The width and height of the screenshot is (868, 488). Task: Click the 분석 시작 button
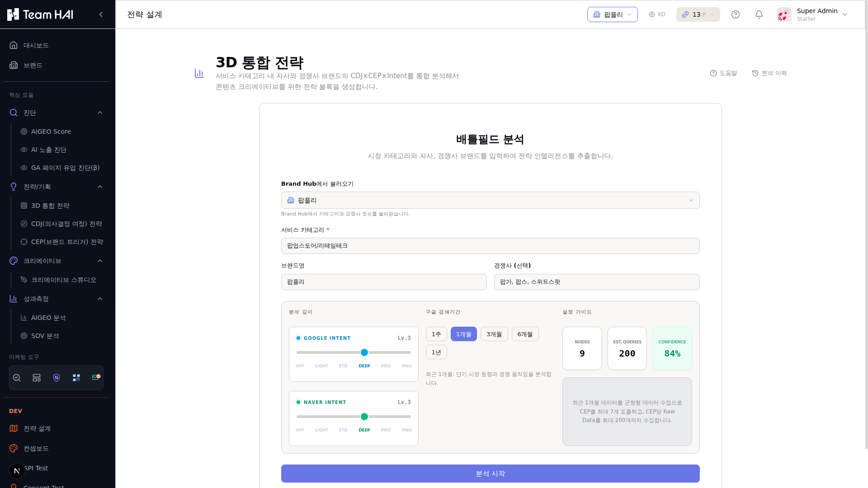[491, 474]
